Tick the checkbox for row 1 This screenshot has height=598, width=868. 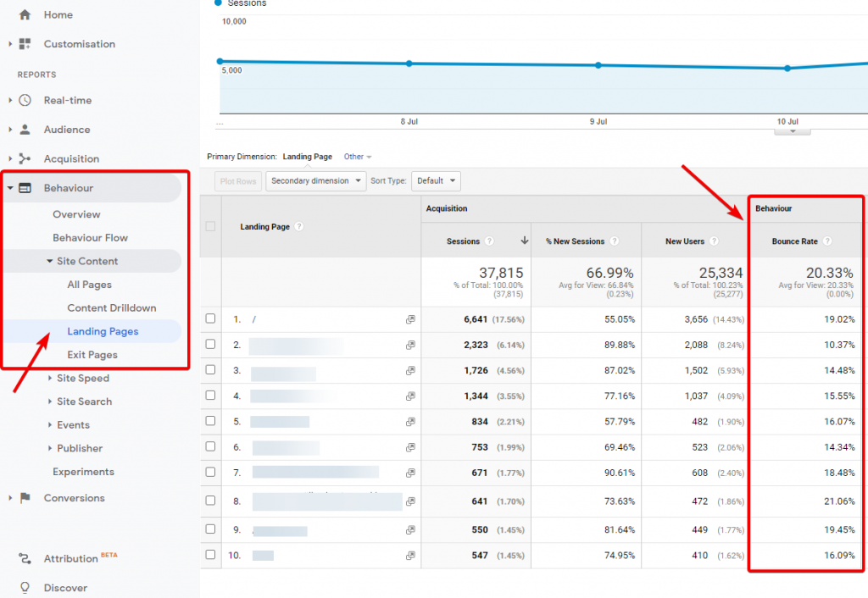tap(210, 319)
